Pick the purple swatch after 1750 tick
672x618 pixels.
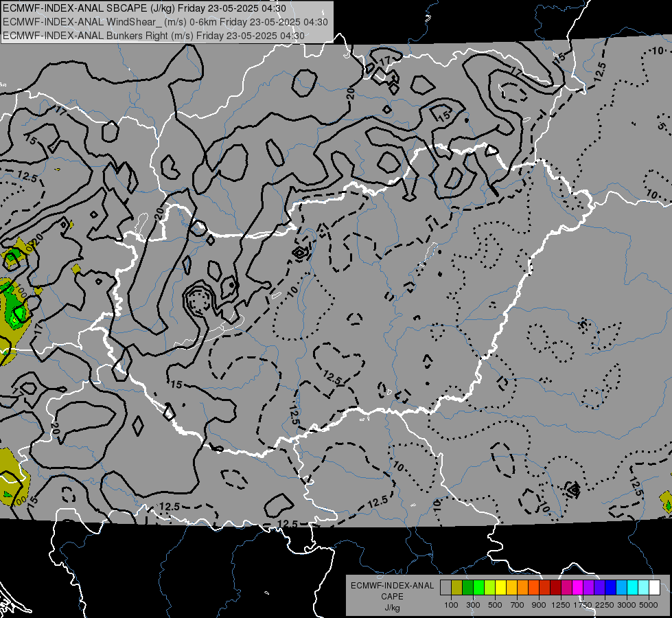589,587
